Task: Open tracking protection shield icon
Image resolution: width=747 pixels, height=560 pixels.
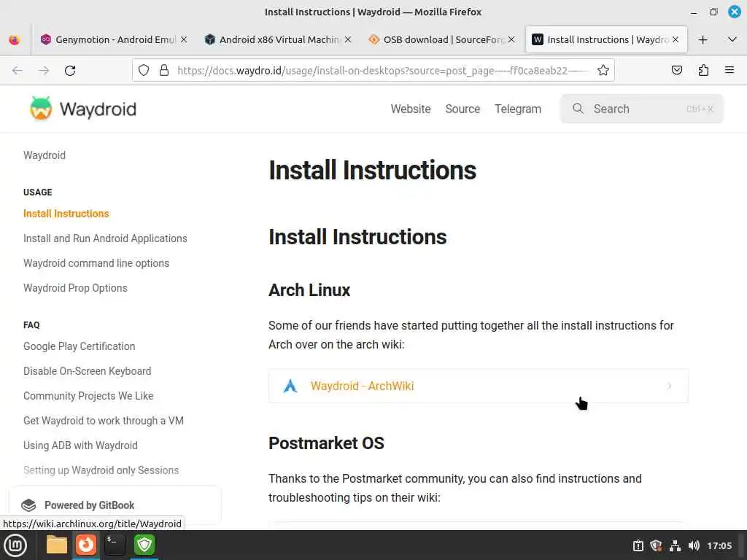Action: pyautogui.click(x=144, y=71)
